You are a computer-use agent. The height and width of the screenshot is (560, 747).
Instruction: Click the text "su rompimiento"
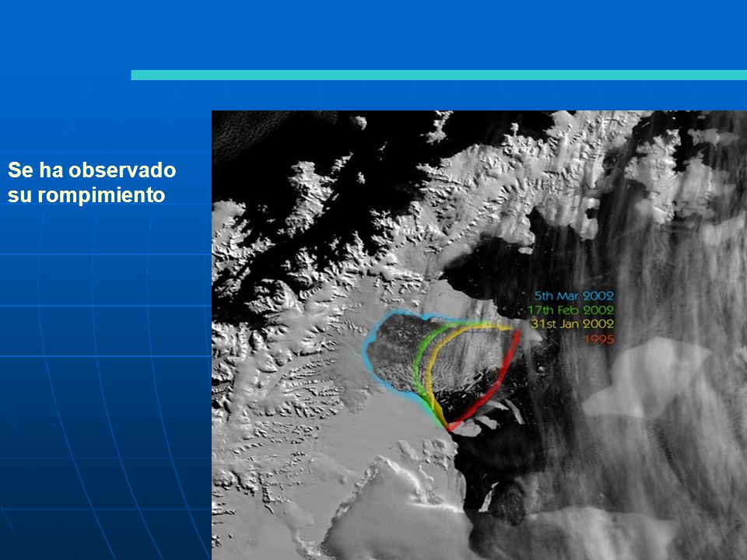[x=86, y=194]
